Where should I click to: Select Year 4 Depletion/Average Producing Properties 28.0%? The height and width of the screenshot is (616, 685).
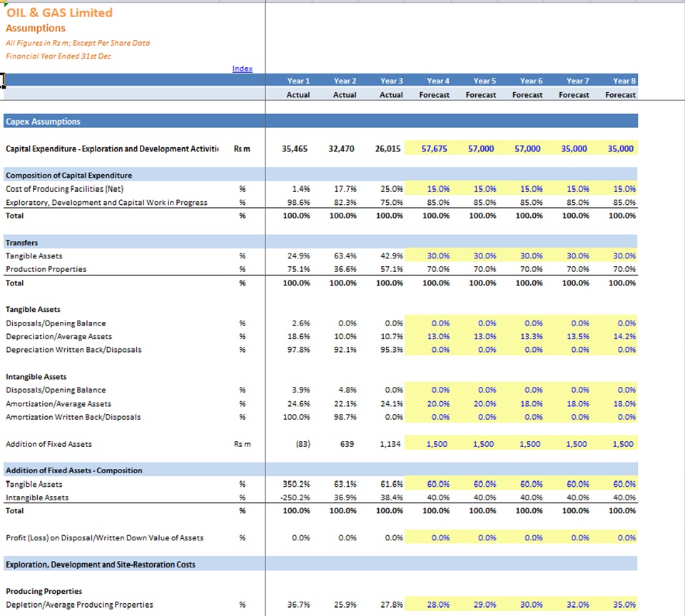tap(438, 605)
